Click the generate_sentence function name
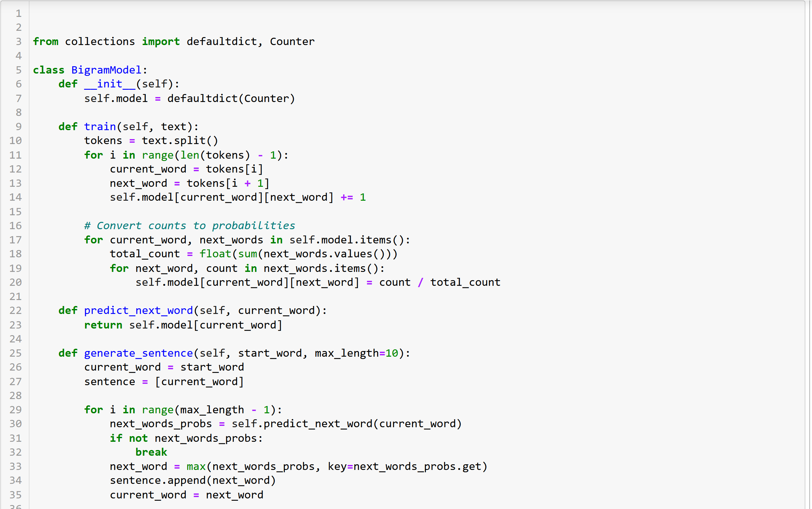Viewport: 812px width, 509px height. click(138, 353)
